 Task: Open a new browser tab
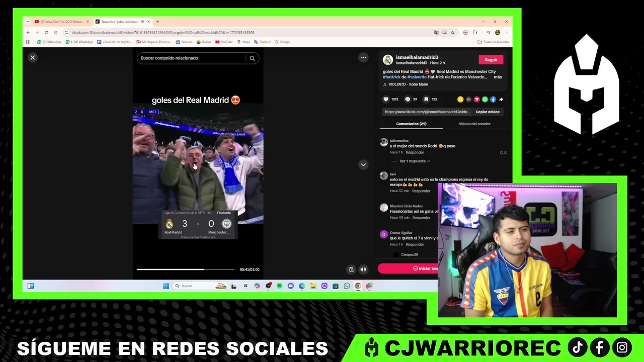(x=157, y=22)
